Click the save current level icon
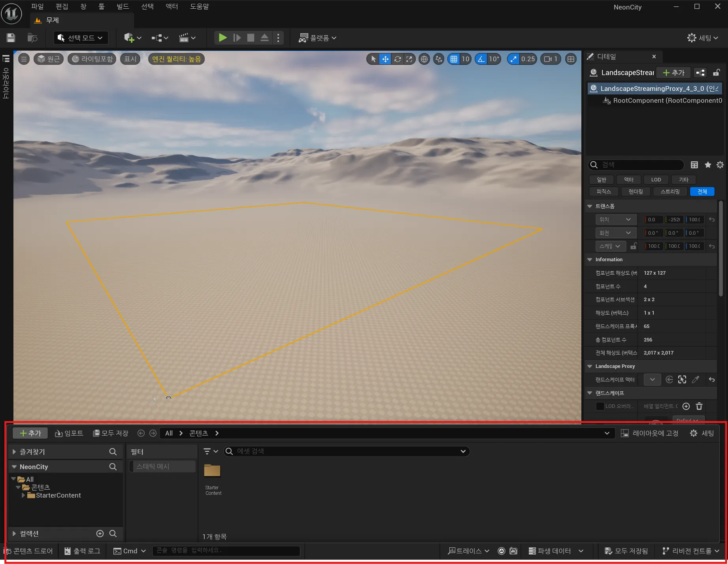Viewport: 728px width, 564px height. 11,38
